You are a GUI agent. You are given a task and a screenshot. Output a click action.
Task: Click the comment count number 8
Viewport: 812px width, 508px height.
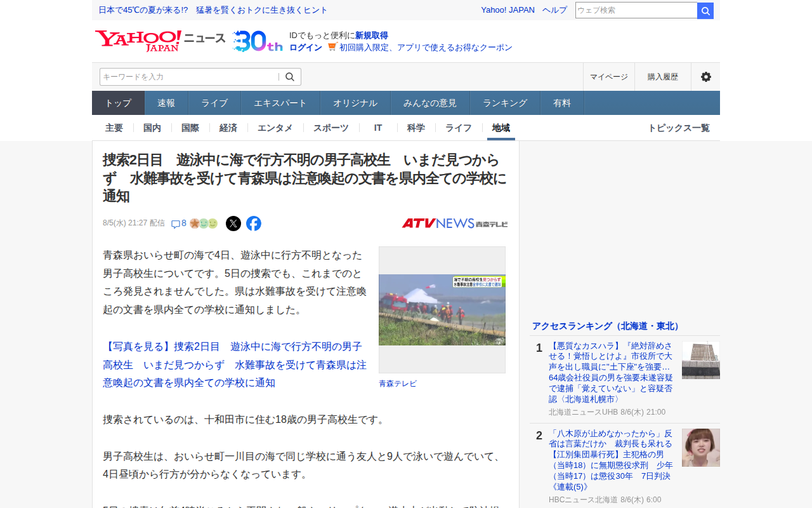click(184, 224)
